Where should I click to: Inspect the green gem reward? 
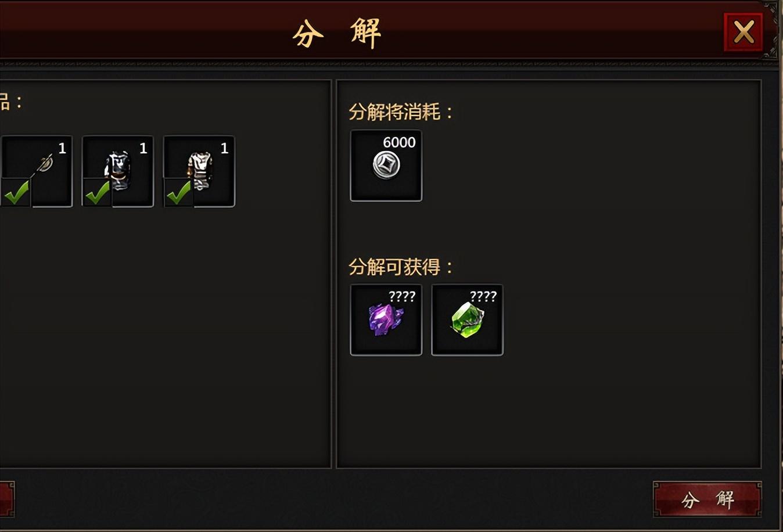(468, 320)
